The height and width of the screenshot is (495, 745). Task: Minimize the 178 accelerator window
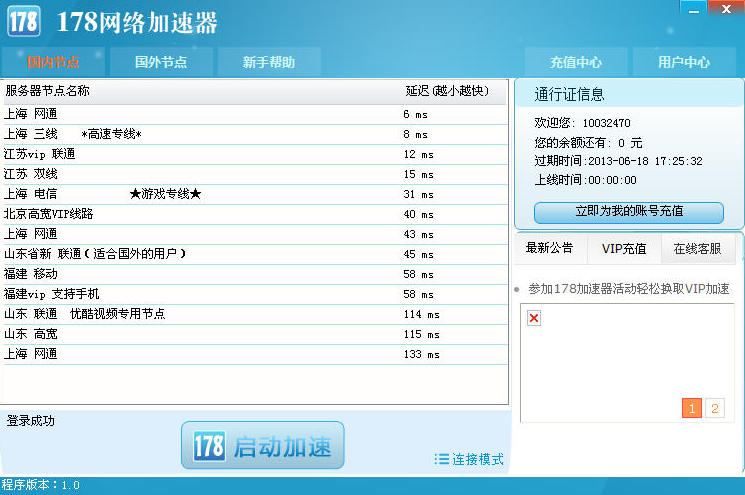click(x=694, y=9)
